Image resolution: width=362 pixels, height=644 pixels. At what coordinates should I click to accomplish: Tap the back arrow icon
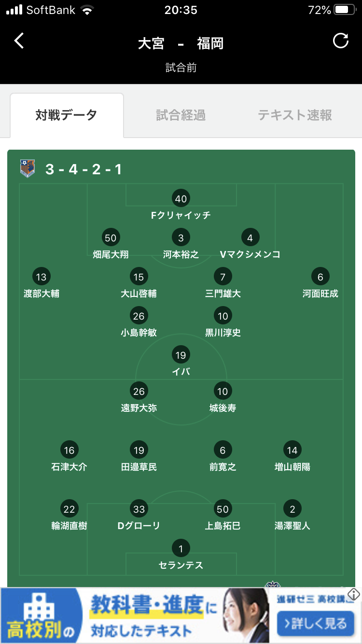point(19,41)
